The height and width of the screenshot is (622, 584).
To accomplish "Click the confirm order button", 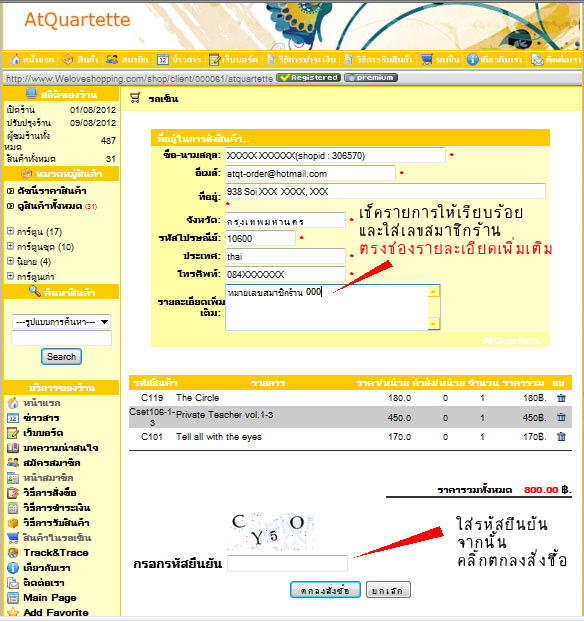I will tap(325, 590).
